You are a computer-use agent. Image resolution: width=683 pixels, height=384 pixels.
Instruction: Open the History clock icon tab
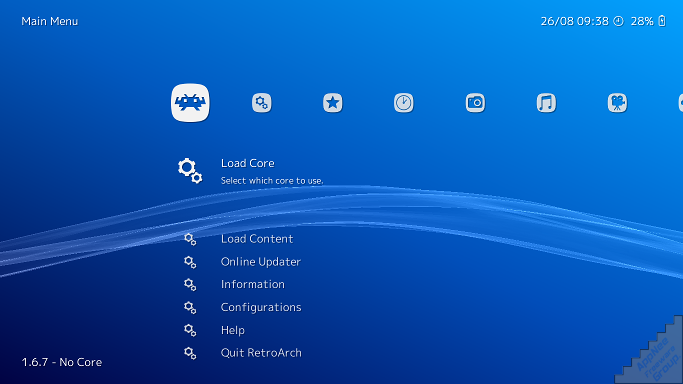pyautogui.click(x=404, y=103)
